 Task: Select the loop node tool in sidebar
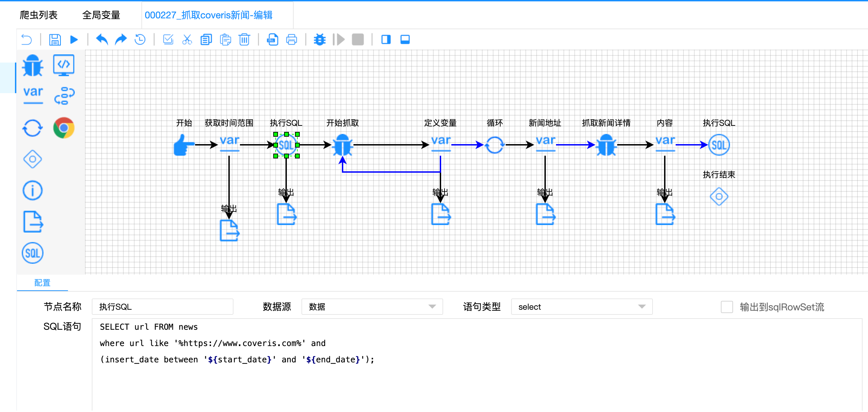(x=32, y=128)
